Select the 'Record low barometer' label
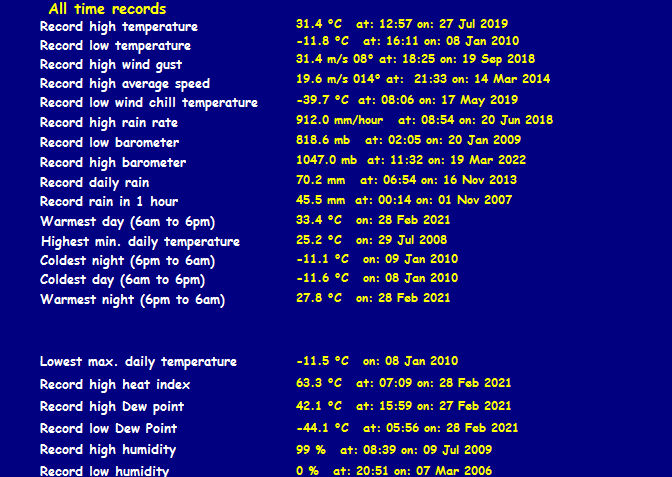 (109, 143)
